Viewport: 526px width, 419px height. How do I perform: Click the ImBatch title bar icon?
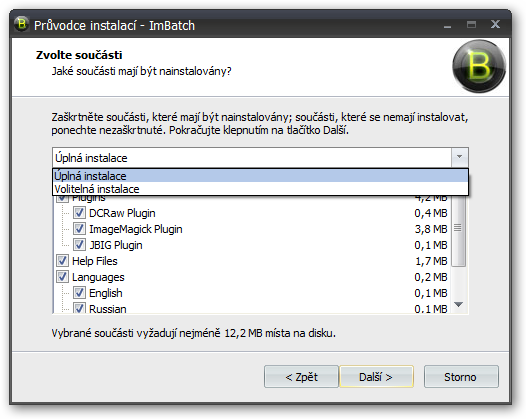[x=21, y=24]
